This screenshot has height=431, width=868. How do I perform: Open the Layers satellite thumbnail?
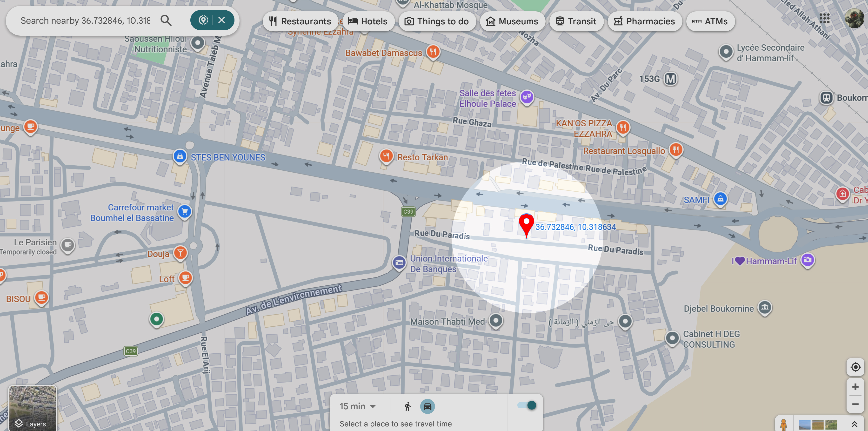(33, 408)
